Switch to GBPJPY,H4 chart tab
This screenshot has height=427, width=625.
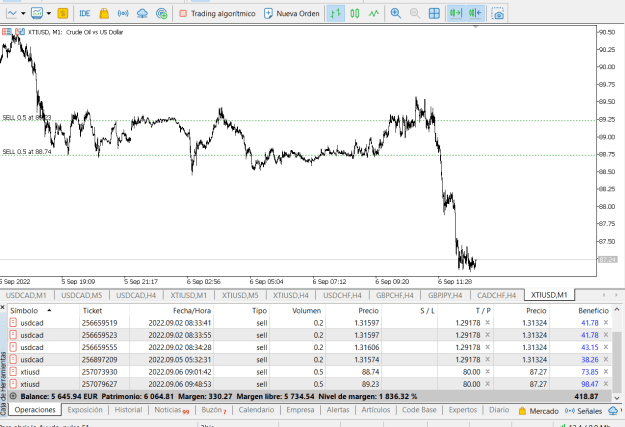pos(445,295)
